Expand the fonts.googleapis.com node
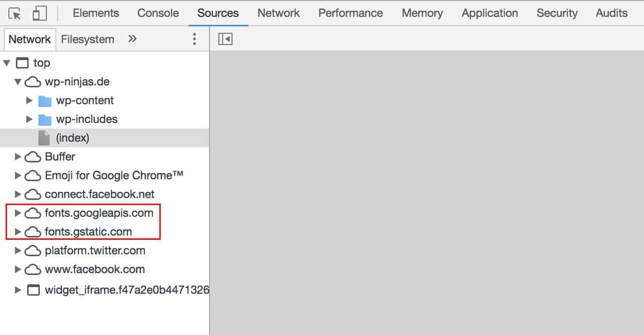Viewport: 644px width, 335px height. (18, 213)
